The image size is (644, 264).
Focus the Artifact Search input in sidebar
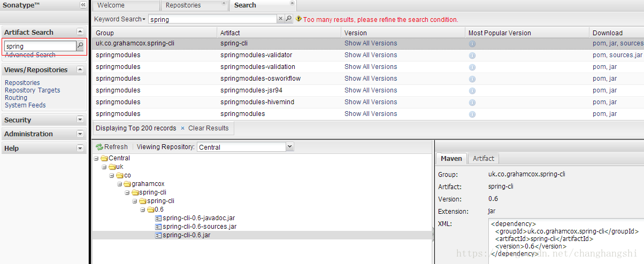coord(40,46)
